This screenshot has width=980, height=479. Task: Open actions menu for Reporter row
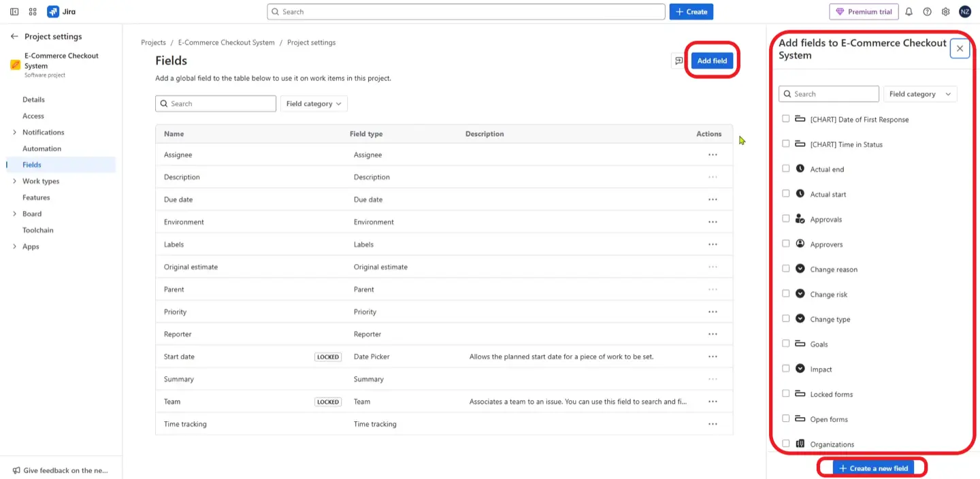click(713, 334)
